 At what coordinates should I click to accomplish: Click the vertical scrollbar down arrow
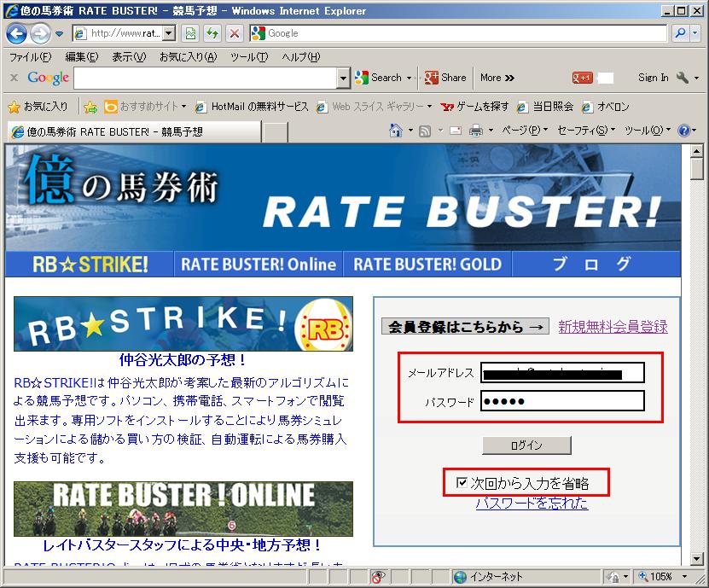pos(697,560)
